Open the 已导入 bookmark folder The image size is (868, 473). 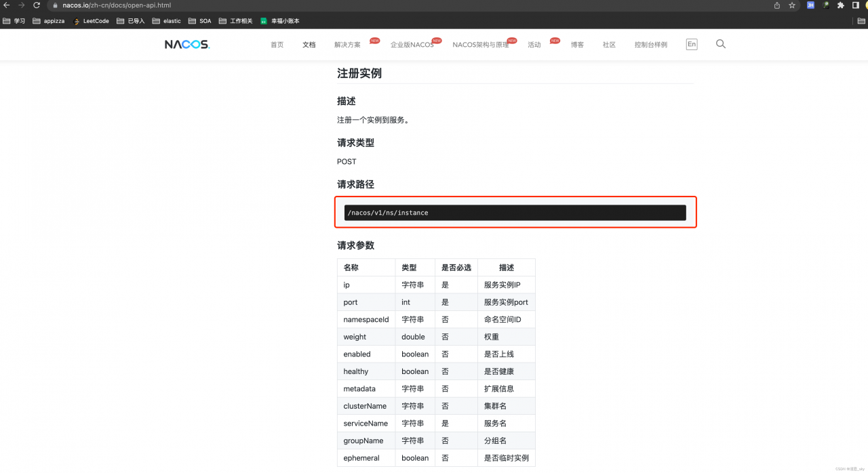pos(131,21)
